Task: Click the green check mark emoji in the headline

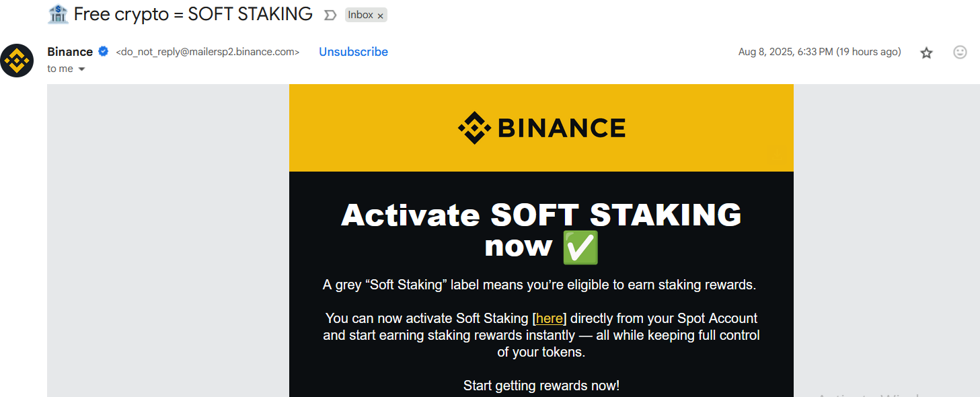Action: [x=580, y=247]
